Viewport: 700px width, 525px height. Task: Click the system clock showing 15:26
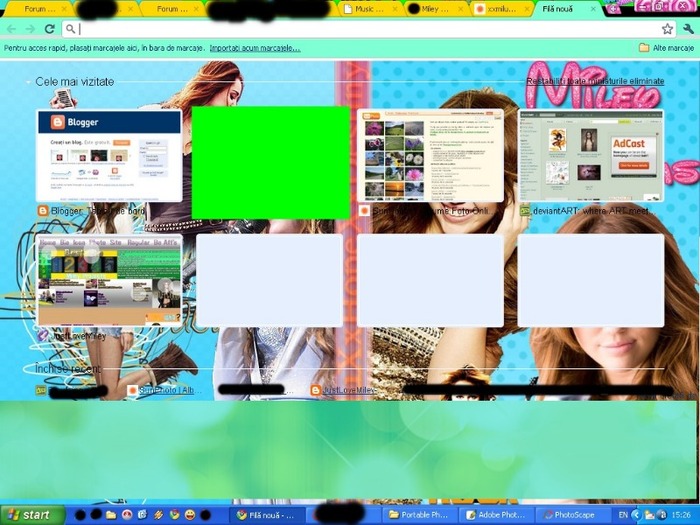click(x=680, y=515)
